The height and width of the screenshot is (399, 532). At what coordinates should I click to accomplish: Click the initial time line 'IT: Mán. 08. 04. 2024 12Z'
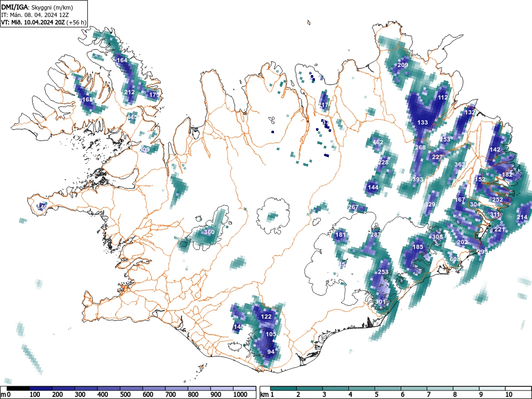click(36, 14)
